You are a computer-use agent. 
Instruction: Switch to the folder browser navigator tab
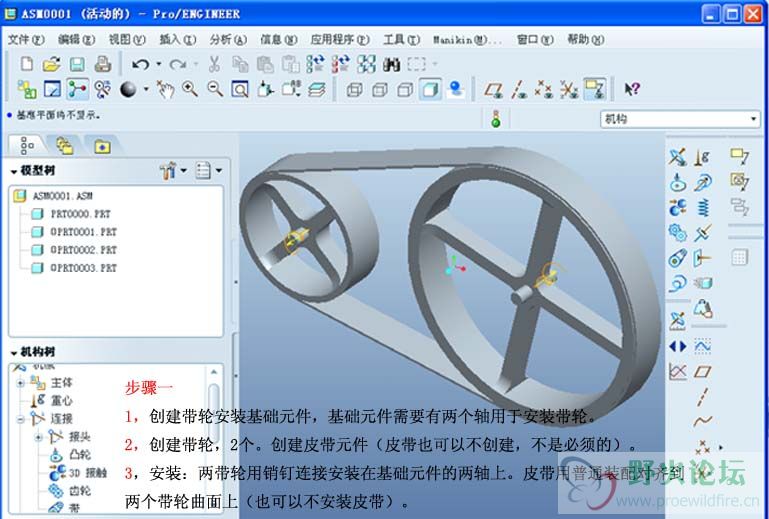tap(64, 146)
